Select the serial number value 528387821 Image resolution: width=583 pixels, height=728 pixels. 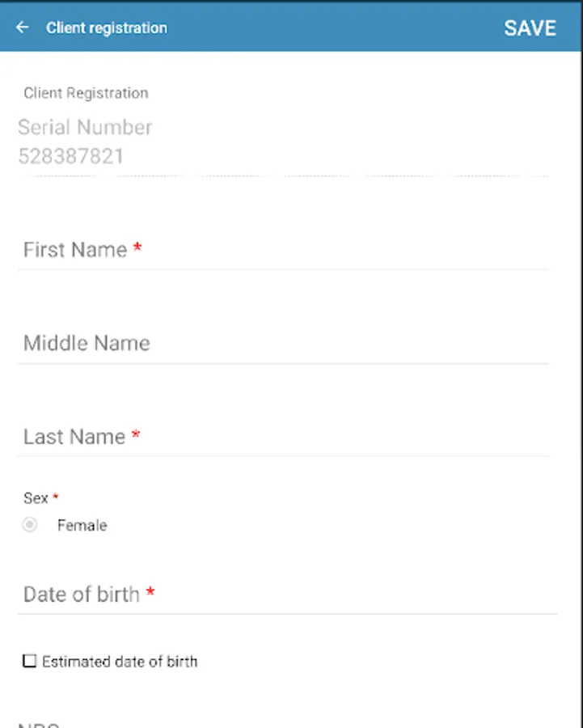(71, 156)
